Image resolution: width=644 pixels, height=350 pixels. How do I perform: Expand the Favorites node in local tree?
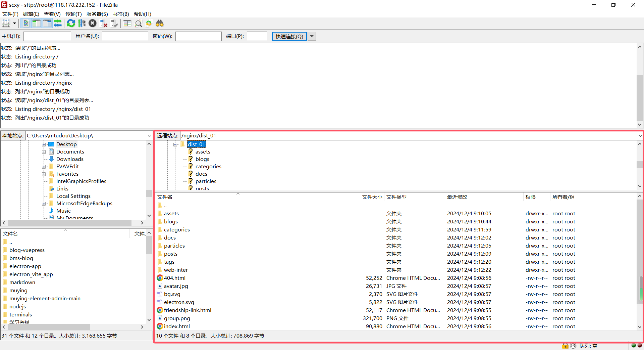pyautogui.click(x=44, y=174)
